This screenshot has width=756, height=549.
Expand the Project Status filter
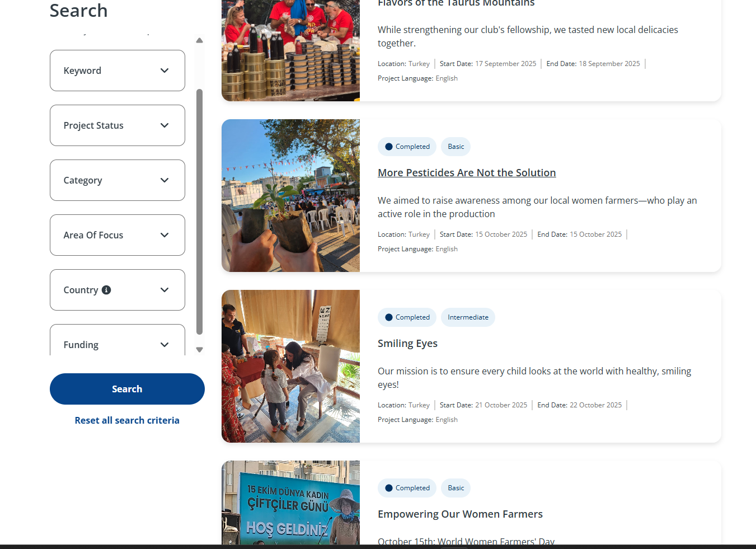118,125
